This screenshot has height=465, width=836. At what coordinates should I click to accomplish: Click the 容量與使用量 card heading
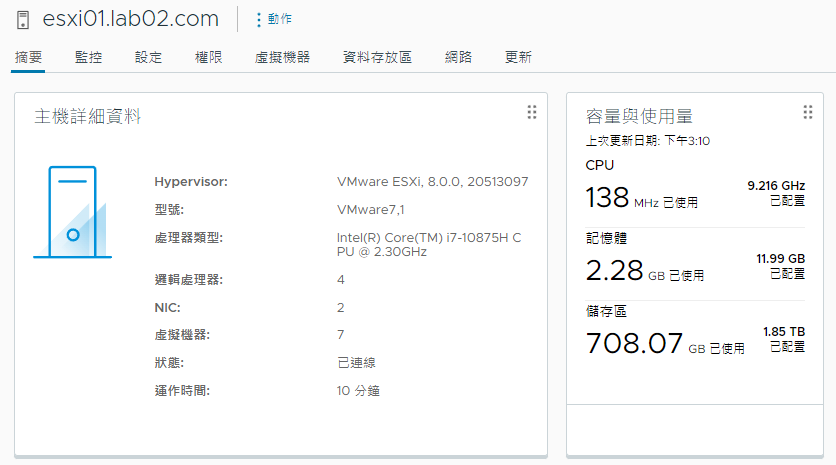click(639, 116)
